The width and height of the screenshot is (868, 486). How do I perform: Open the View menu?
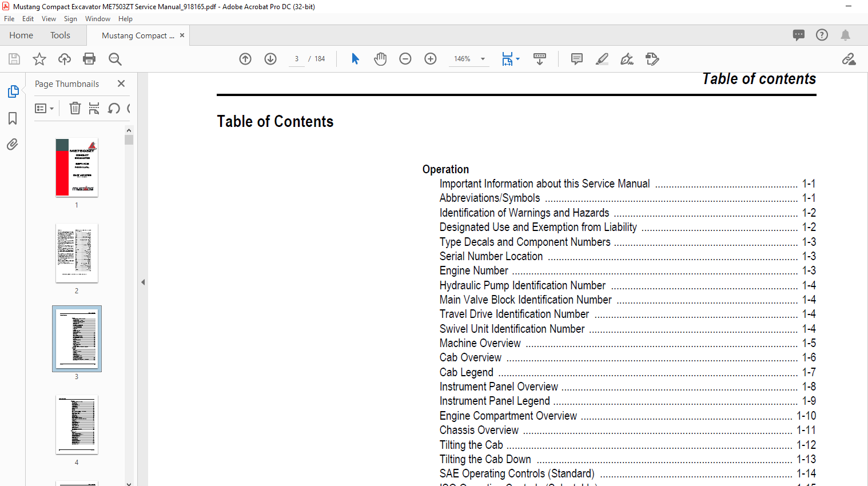(49, 19)
